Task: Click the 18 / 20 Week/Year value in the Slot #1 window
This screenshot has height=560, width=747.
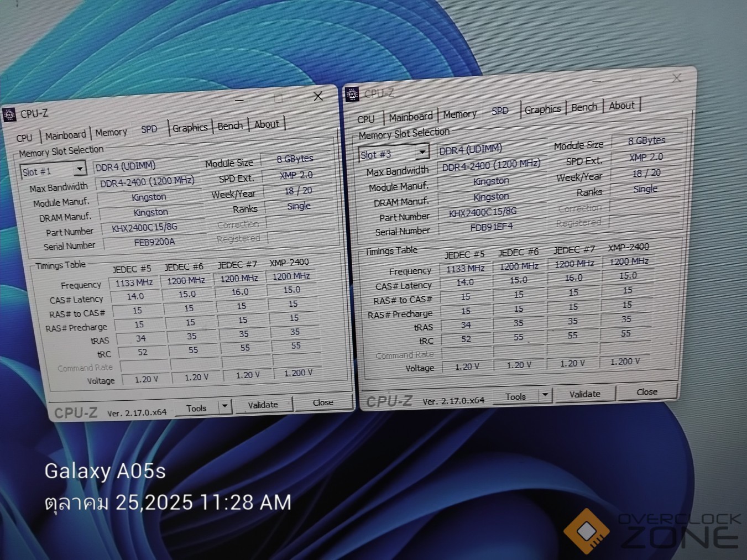Action: (x=298, y=191)
